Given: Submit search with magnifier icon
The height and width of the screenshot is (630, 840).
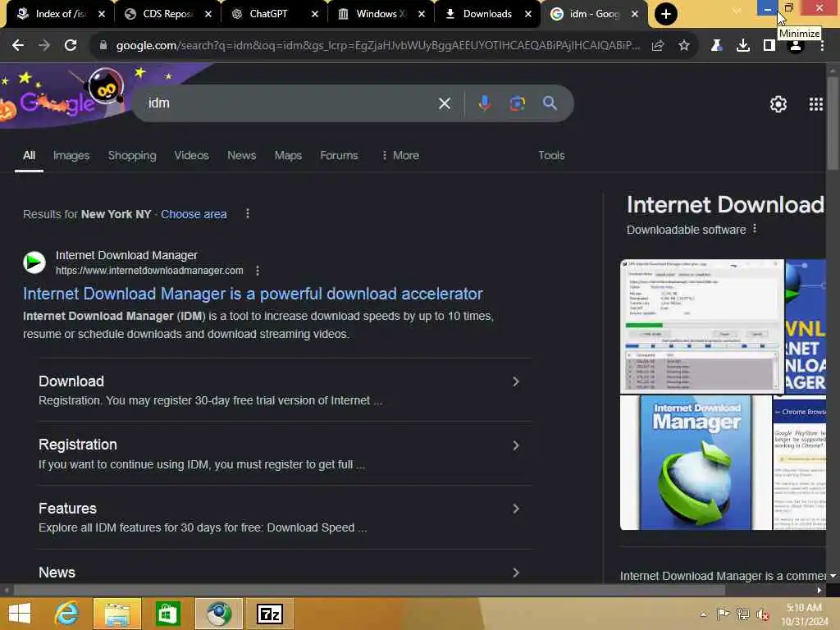Looking at the screenshot, I should [550, 103].
